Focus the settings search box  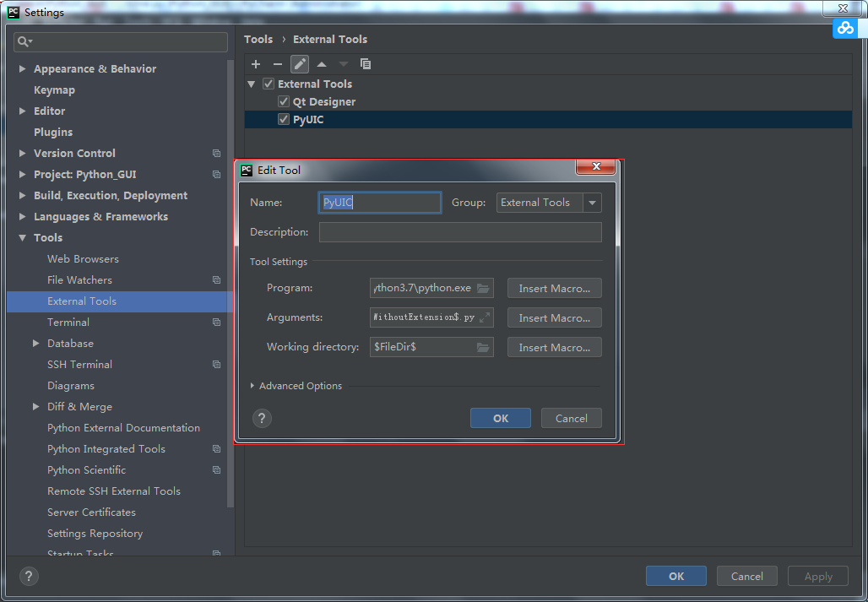pos(121,41)
